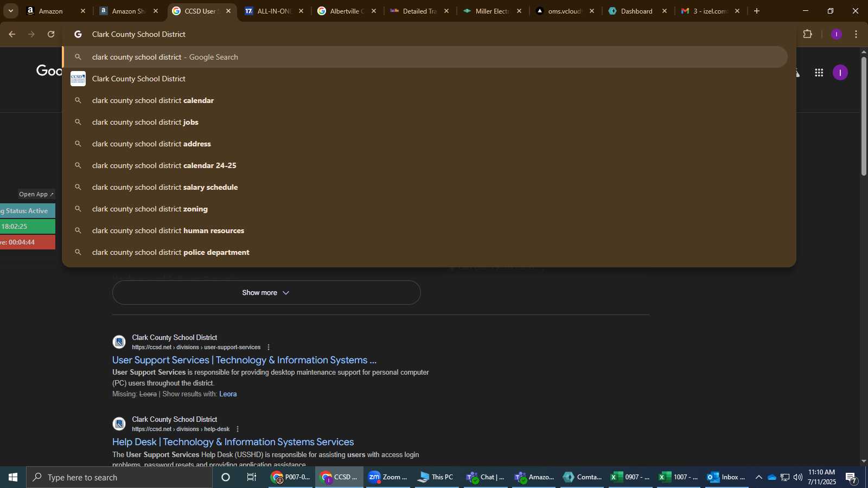Open OneDrive cloud tray icon
The image size is (868, 488).
pos(771,477)
